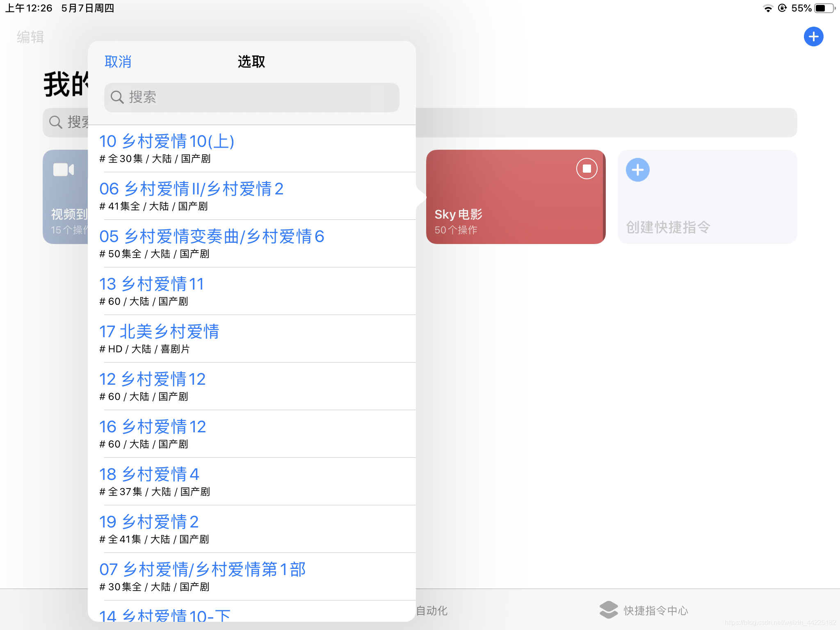Viewport: 840px width, 630px height.
Task: Stop the running Sky电影 shortcut
Action: [x=587, y=169]
